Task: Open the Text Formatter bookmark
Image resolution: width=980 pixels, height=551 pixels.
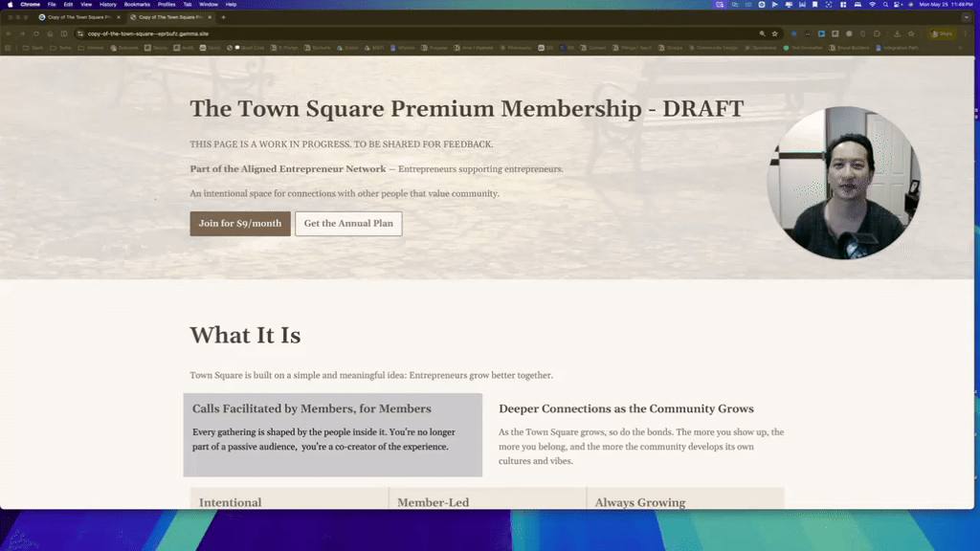Action: point(803,48)
